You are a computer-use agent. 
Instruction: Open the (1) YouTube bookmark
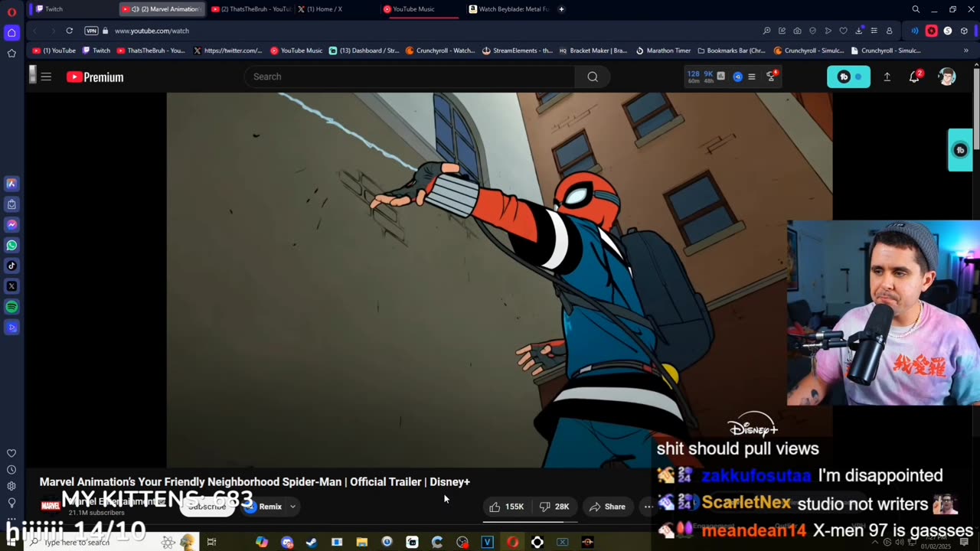click(54, 51)
